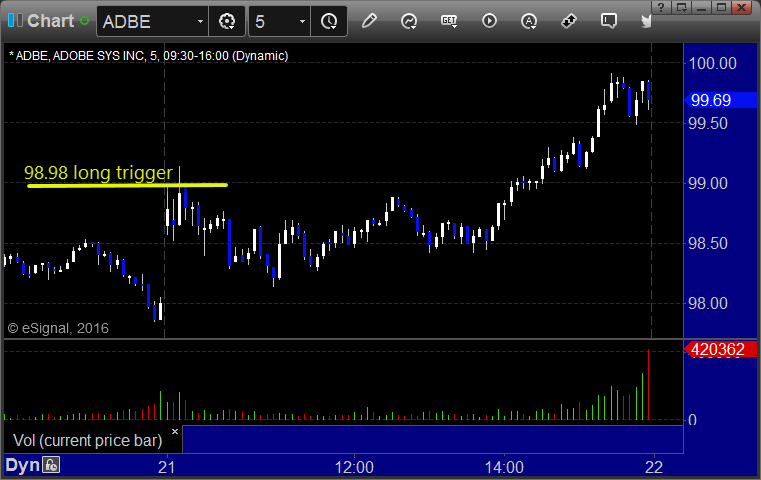Image resolution: width=761 pixels, height=480 pixels.
Task: Open the symbol dropdown arrow next to ADBE
Action: tap(200, 22)
